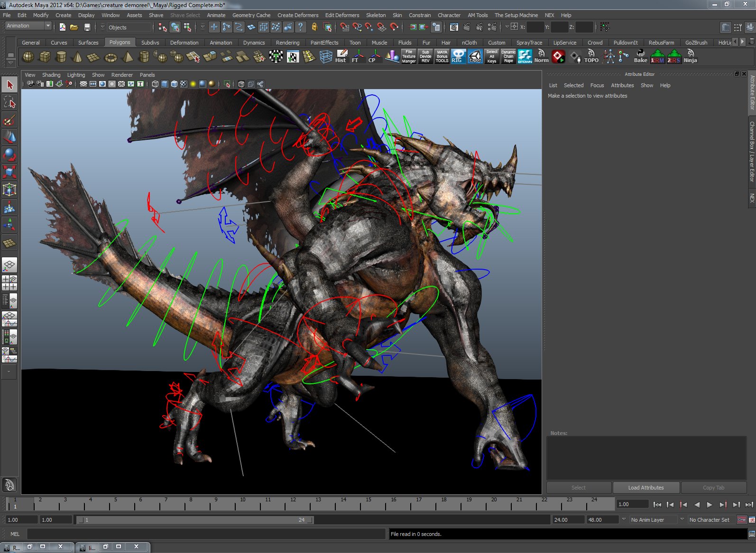Activate the Move tool
The image size is (756, 553).
click(x=9, y=137)
